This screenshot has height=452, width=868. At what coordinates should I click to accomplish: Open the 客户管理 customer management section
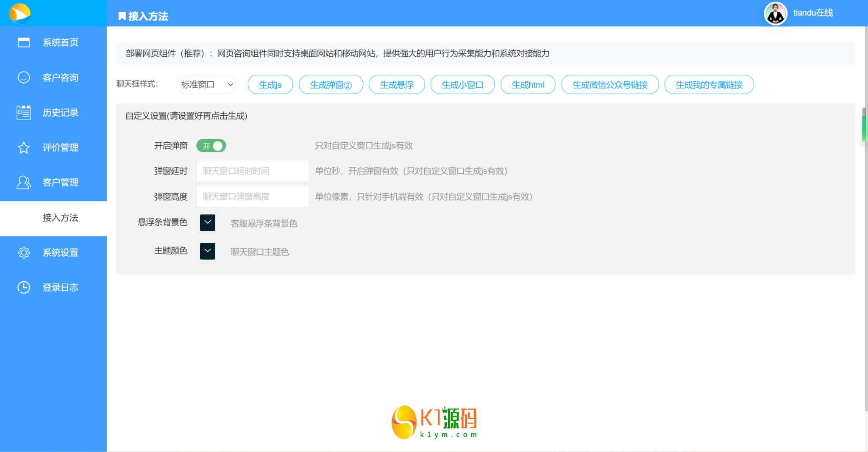coord(59,182)
